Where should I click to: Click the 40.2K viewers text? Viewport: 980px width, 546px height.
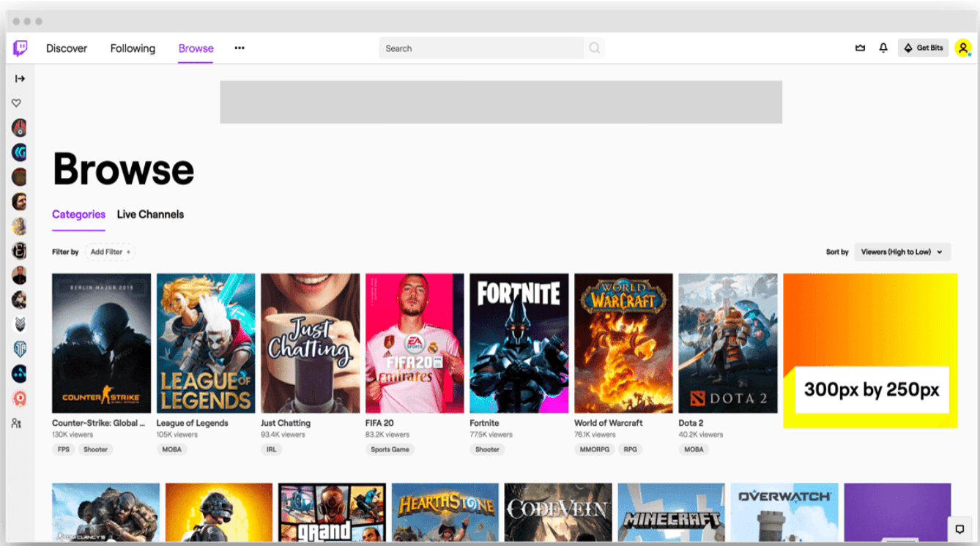(x=701, y=435)
